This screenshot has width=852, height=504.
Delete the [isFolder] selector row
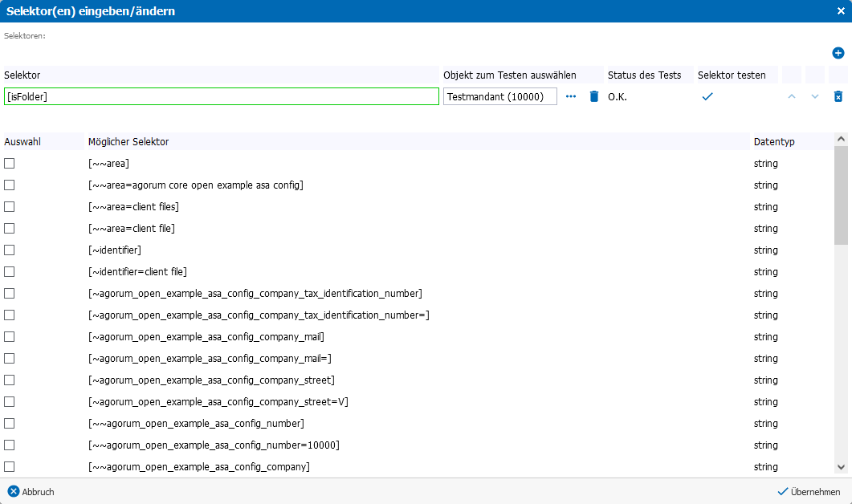(838, 96)
